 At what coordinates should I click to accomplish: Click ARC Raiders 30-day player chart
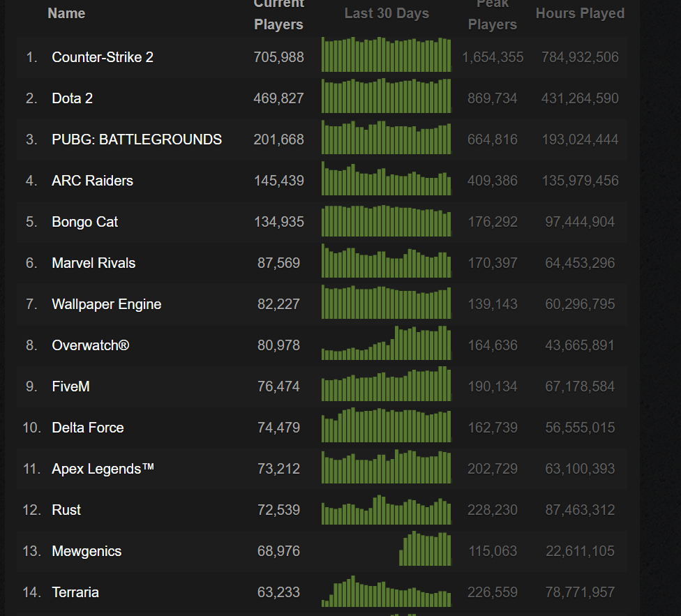(387, 178)
